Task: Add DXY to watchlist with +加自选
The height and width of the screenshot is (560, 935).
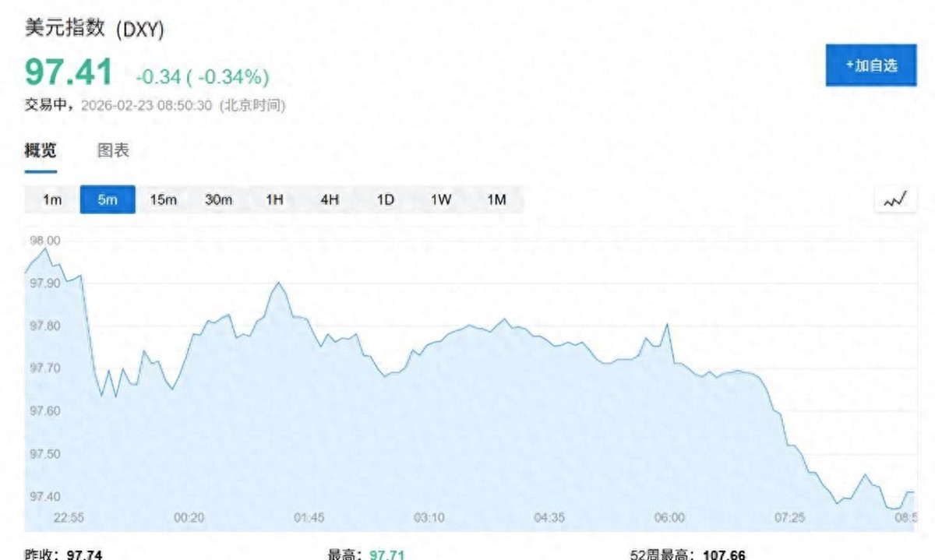Action: [870, 65]
